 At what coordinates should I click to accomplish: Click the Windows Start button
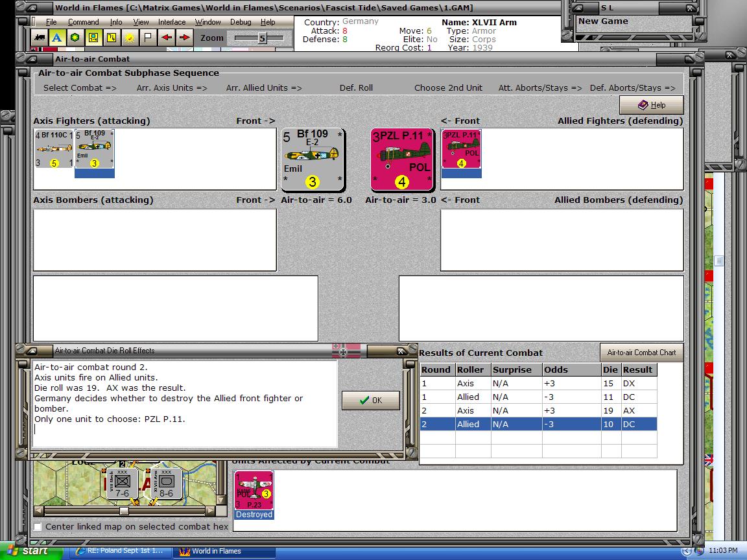tap(31, 551)
